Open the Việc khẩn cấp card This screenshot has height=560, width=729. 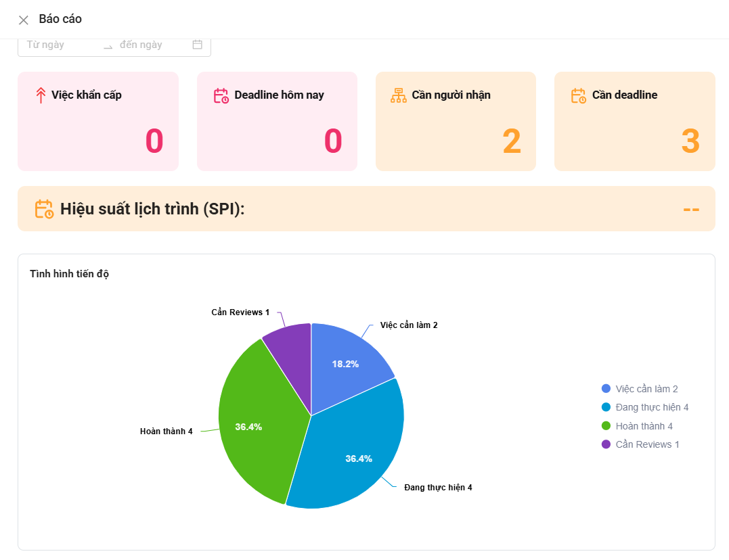(98, 122)
